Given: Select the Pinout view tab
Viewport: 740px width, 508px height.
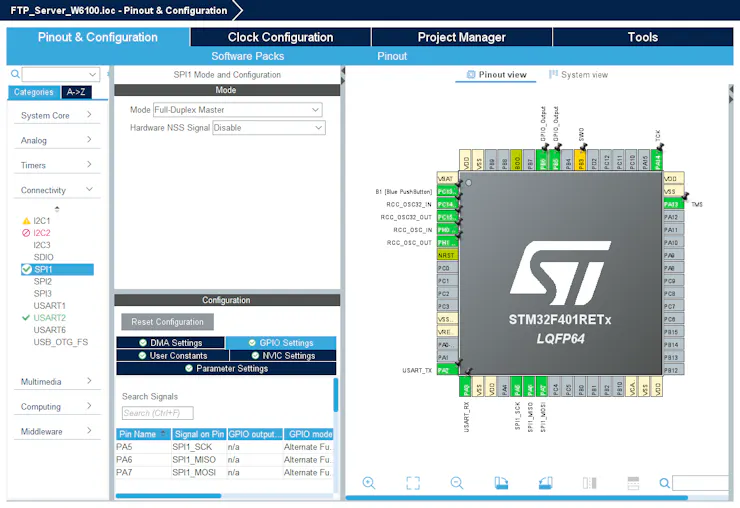Looking at the screenshot, I should coord(496,75).
